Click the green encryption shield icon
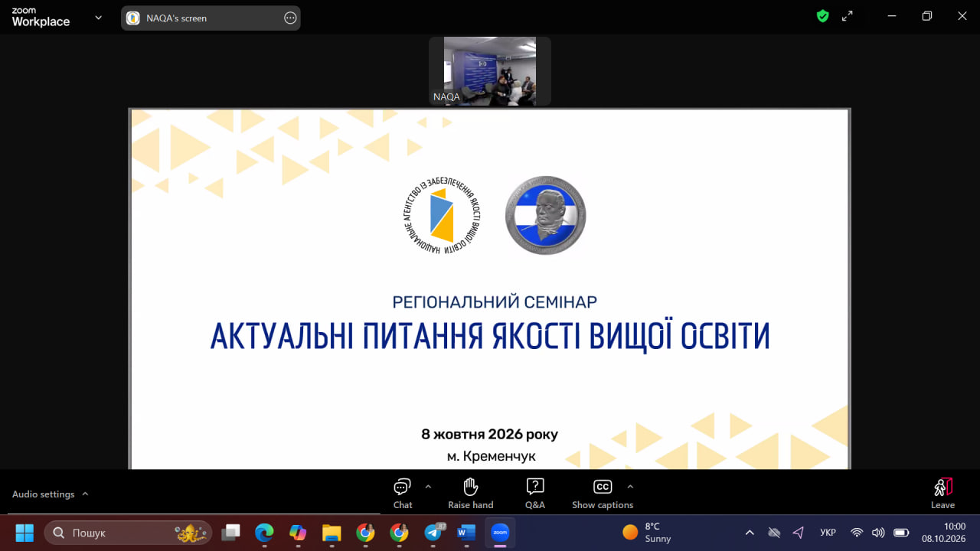The width and height of the screenshot is (980, 551). [823, 16]
